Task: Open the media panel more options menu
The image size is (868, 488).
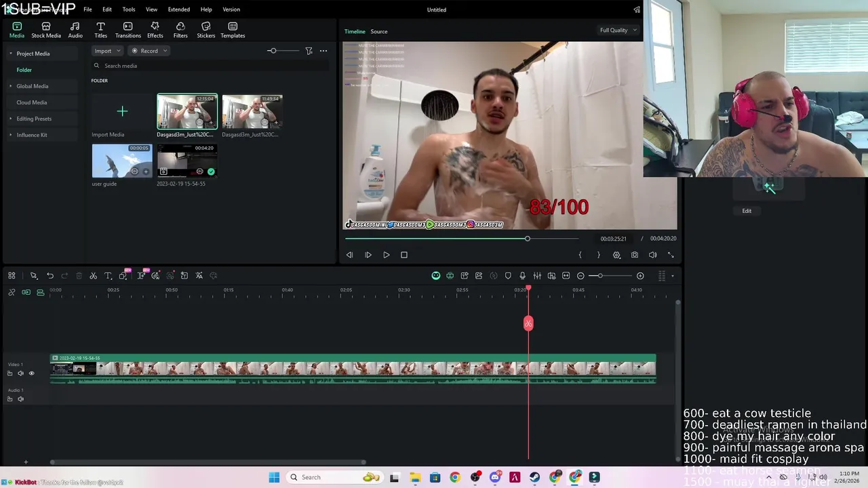Action: 323,51
